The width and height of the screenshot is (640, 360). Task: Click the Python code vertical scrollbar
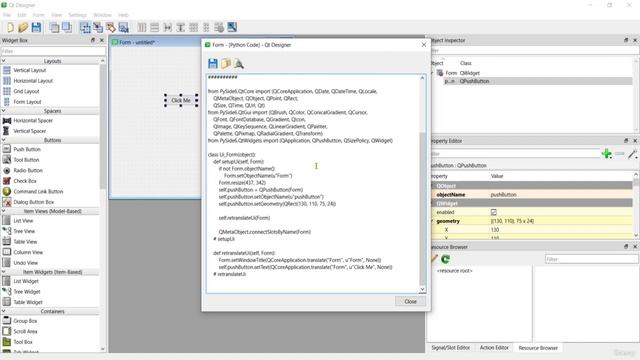(x=422, y=208)
